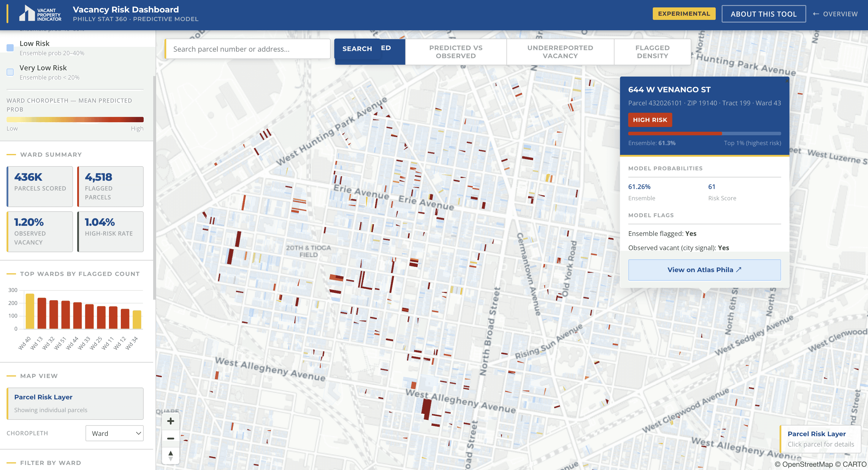Open the Underreported Vacancy tab
The height and width of the screenshot is (470, 868).
click(560, 52)
